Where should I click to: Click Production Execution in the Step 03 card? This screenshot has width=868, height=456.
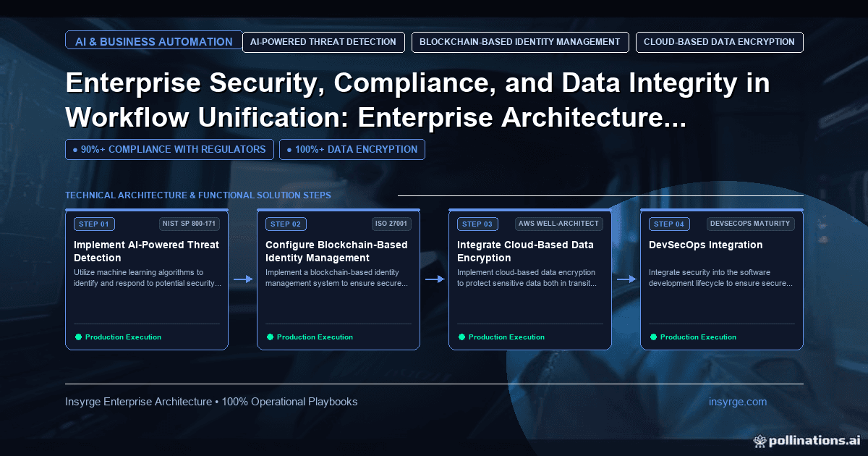click(506, 337)
